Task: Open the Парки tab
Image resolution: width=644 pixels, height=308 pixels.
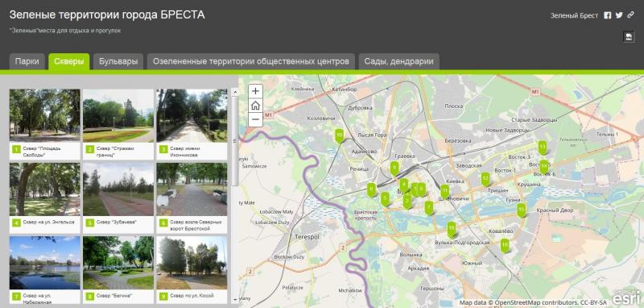Action: click(x=27, y=62)
